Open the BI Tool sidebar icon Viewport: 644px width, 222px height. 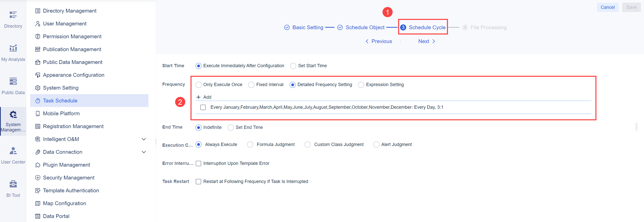pyautogui.click(x=13, y=184)
